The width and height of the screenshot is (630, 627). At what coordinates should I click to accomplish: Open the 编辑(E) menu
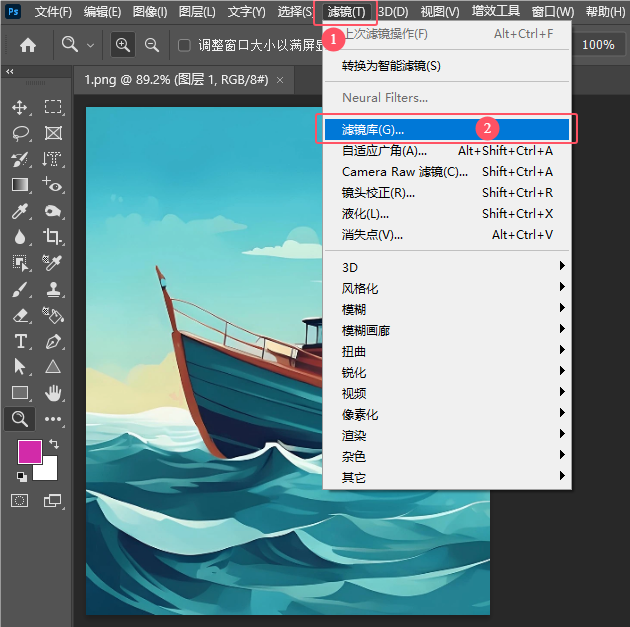click(102, 12)
